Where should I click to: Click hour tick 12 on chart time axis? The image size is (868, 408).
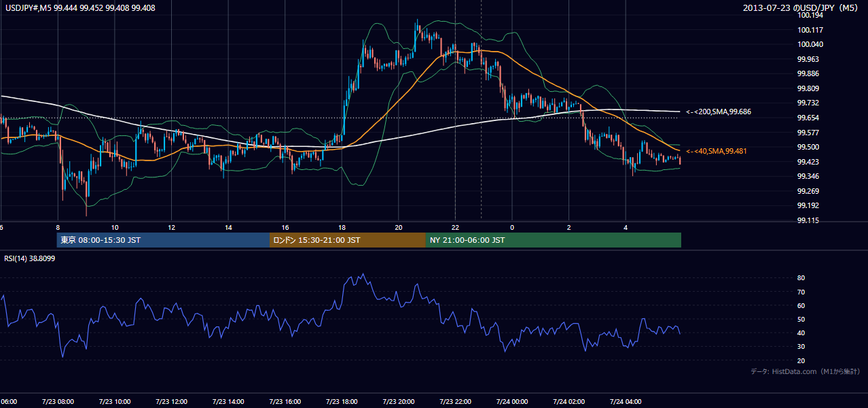[171, 228]
